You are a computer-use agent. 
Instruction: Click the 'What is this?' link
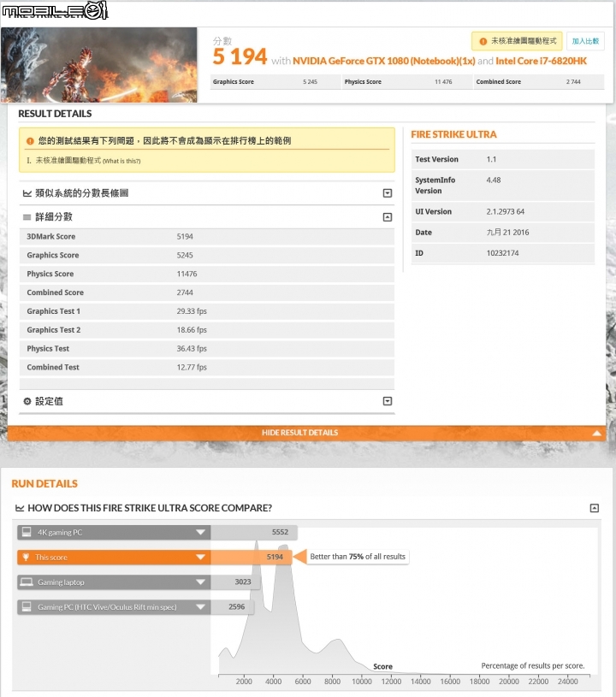click(x=121, y=161)
